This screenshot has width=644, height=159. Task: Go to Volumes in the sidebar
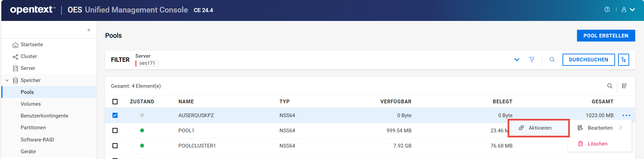tap(31, 104)
